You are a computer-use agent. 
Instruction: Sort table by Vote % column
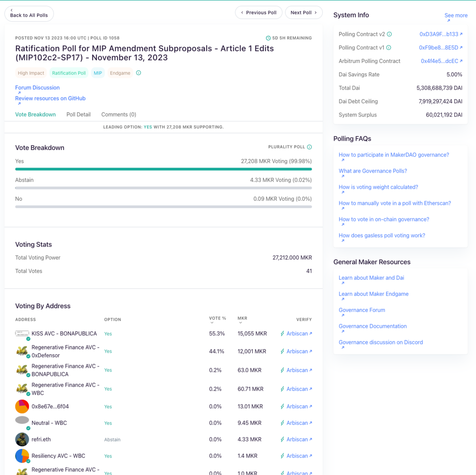217,319
